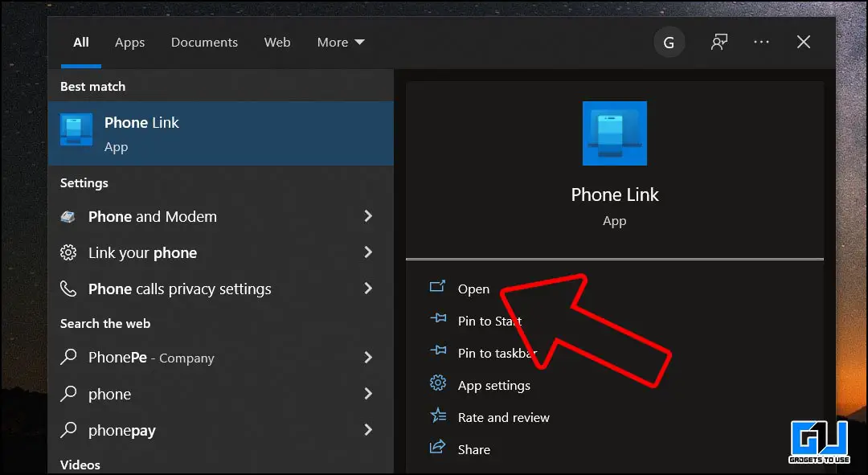Click the search icon beside phonepay

click(68, 429)
